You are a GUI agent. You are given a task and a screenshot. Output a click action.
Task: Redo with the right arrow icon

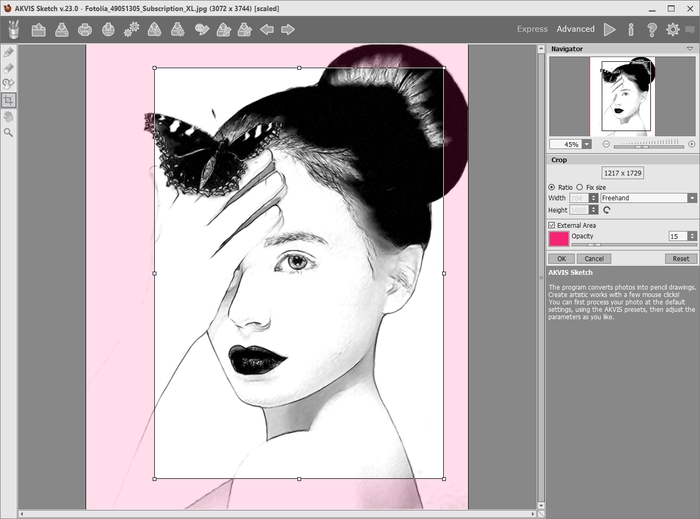pyautogui.click(x=288, y=30)
